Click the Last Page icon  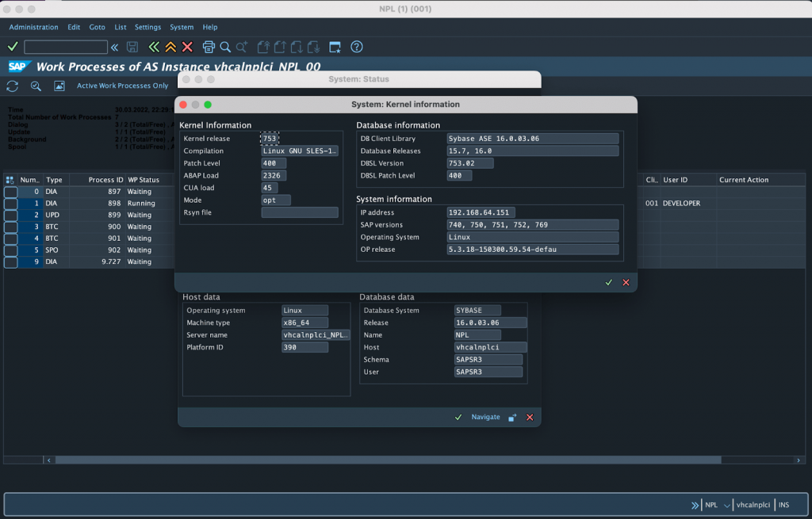click(313, 47)
